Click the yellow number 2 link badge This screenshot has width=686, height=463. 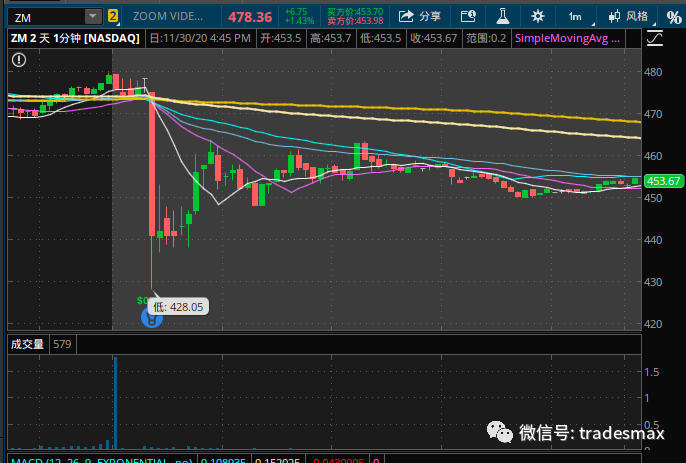[x=113, y=16]
